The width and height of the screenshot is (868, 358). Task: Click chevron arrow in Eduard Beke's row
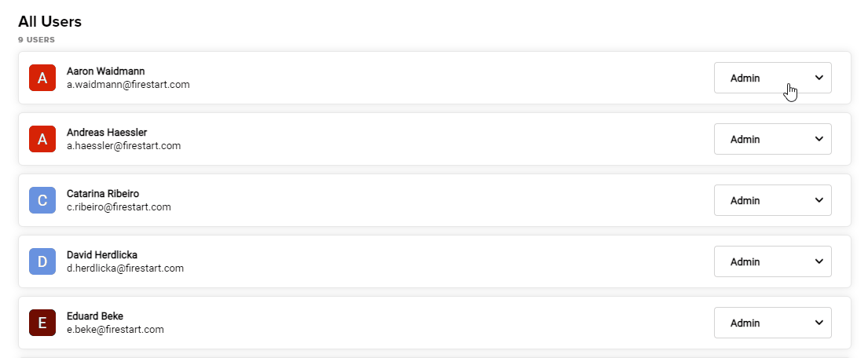tap(819, 323)
